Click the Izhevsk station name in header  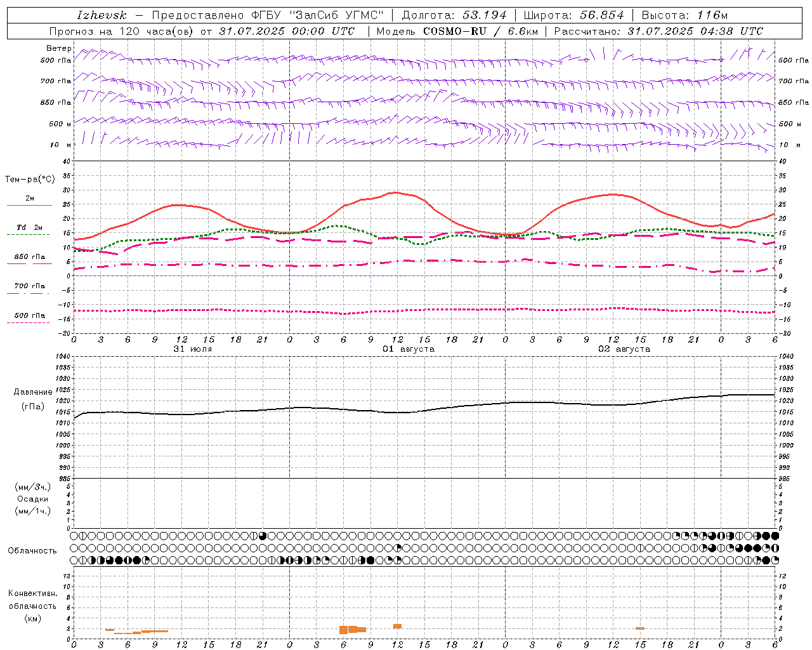pos(101,15)
